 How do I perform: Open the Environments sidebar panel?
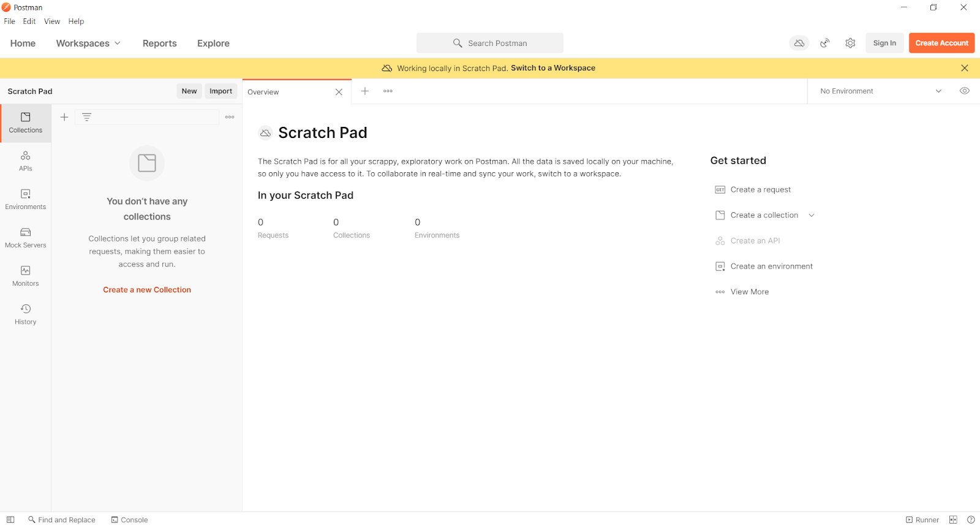point(26,199)
